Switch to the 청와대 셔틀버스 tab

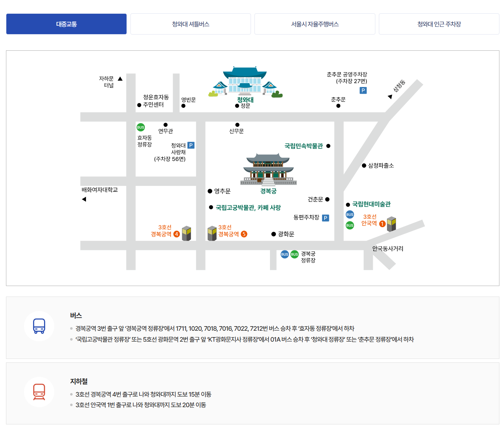[190, 24]
